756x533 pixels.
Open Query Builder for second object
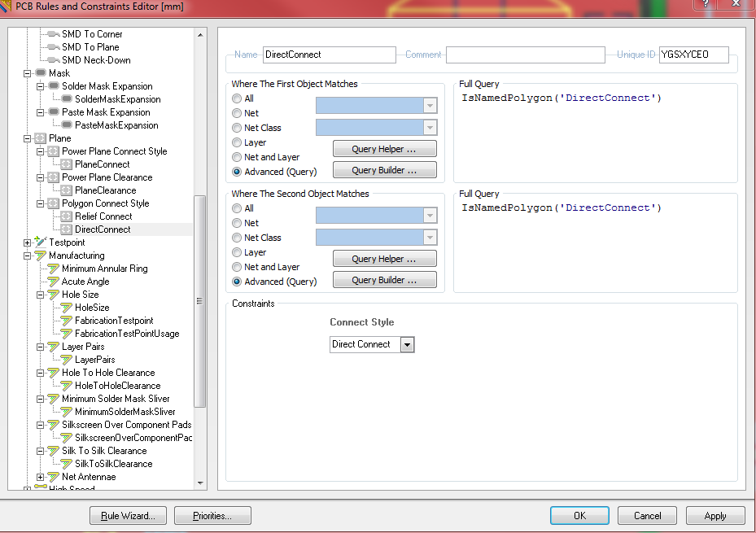point(385,280)
